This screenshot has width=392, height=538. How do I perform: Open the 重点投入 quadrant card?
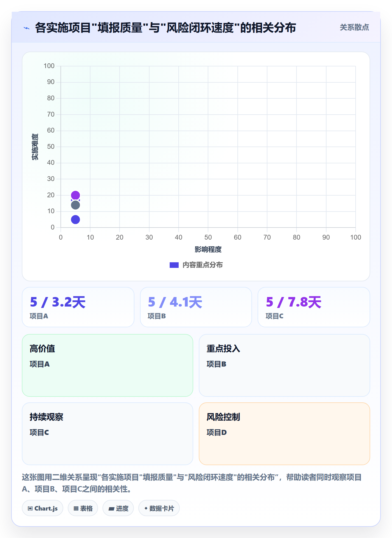coord(284,365)
